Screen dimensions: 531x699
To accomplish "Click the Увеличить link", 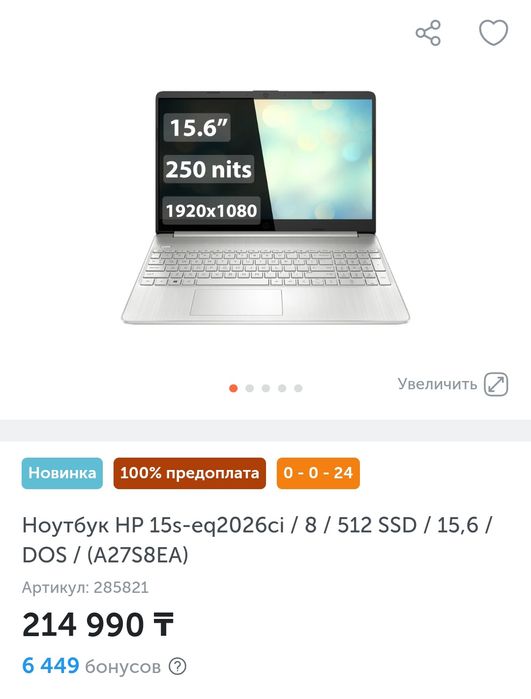I will pos(437,384).
